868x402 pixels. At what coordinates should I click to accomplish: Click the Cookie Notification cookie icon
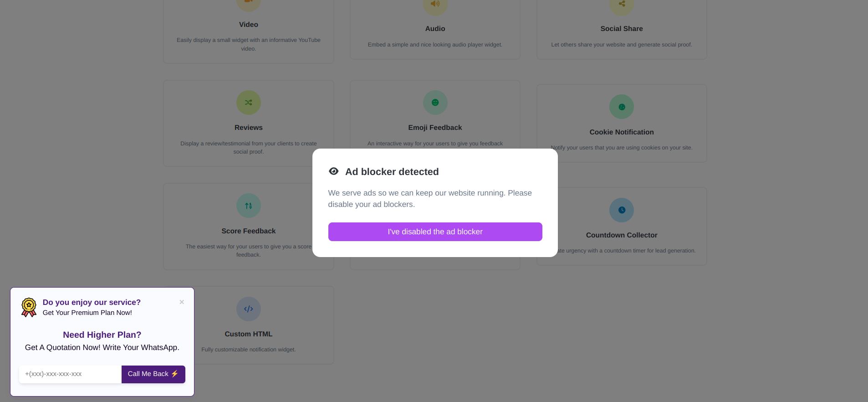[621, 107]
